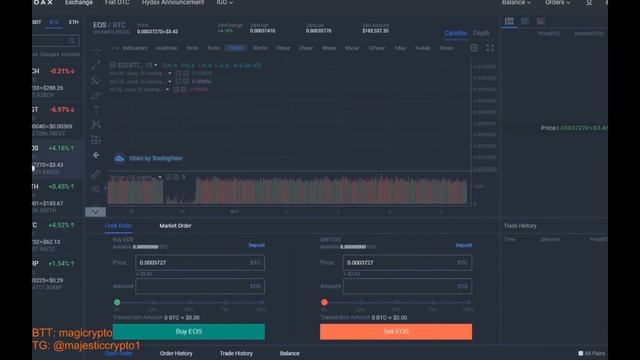The image size is (640, 360).
Task: Click Deposit link in Sell EOS panel
Action: (x=464, y=245)
